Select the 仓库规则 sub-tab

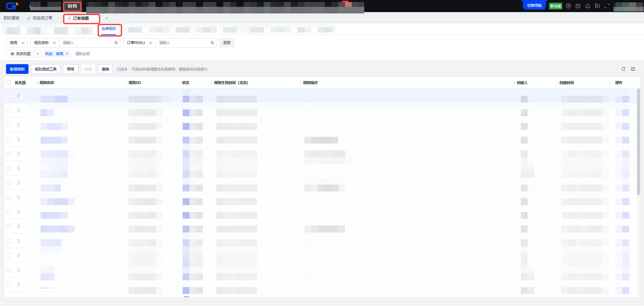tap(109, 29)
